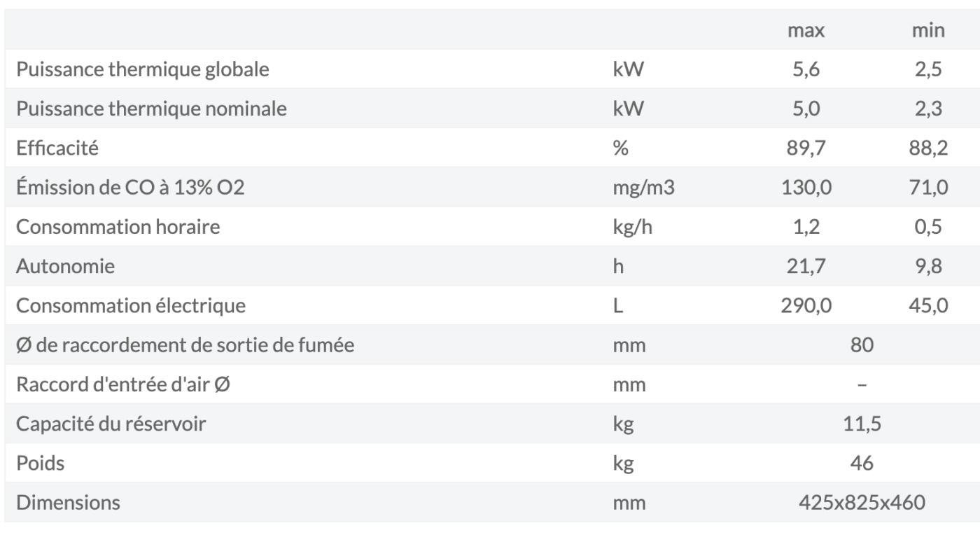Select the "Consommation horaire" row label
Screen dimensions: 980x549
(x=118, y=227)
